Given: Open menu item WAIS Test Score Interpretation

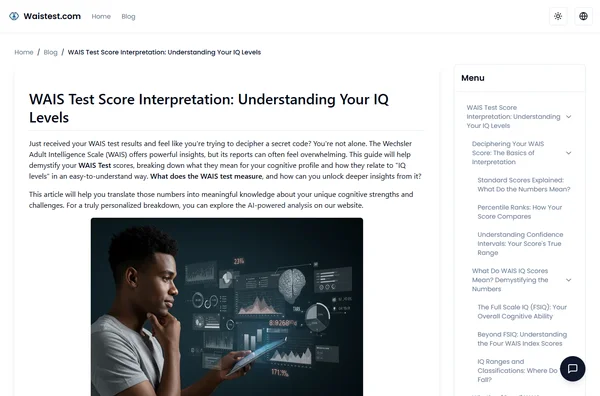Looking at the screenshot, I should point(513,117).
